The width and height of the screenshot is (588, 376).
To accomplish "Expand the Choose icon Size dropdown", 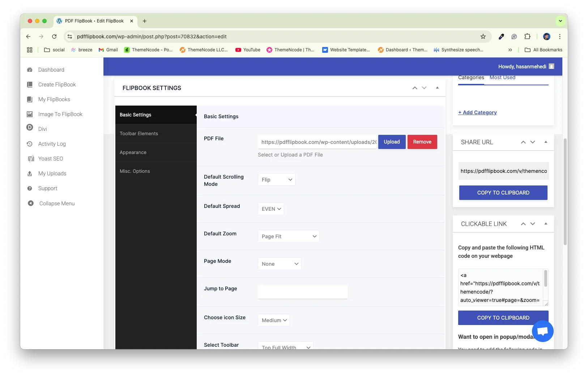I will (x=274, y=320).
